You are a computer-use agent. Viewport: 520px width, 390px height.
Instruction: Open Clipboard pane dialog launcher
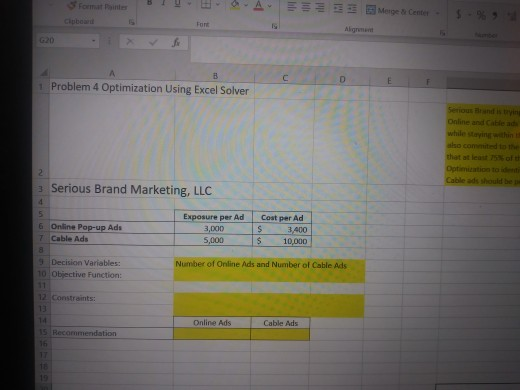[x=132, y=22]
